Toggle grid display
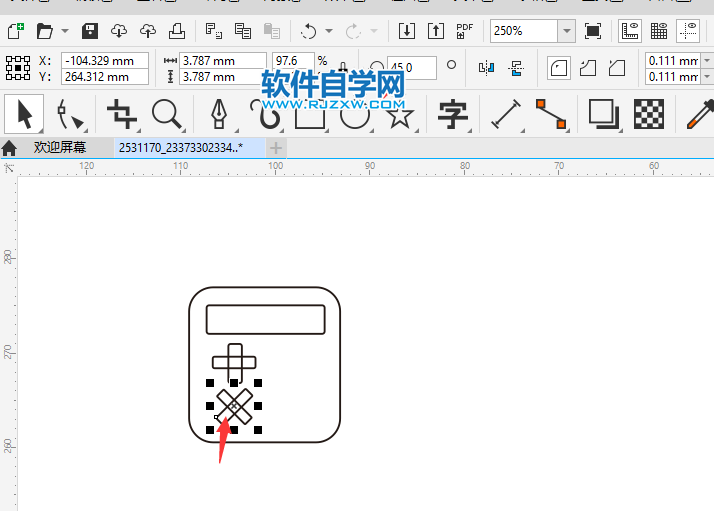This screenshot has width=714, height=511. [659, 31]
